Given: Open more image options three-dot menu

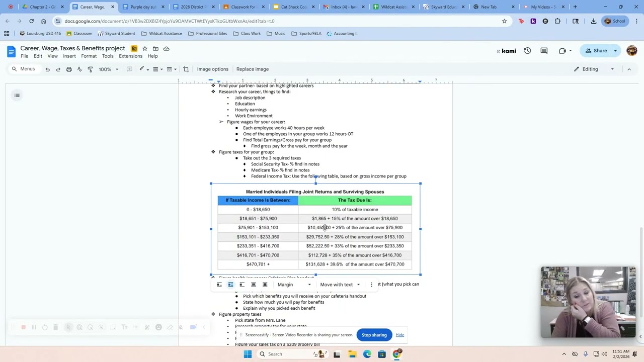Looking at the screenshot, I should 371,285.
